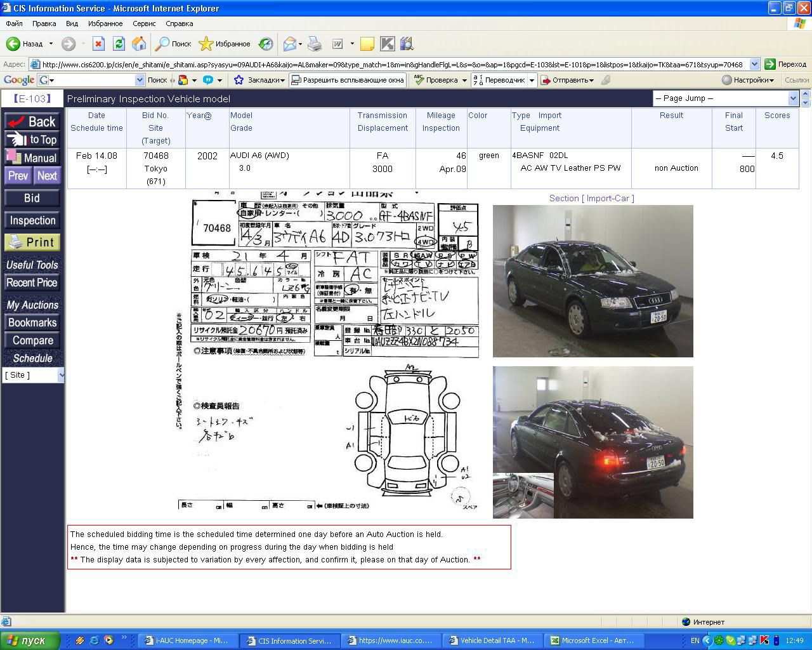
Task: Click the Google toolbar news icon
Action: pos(183,80)
